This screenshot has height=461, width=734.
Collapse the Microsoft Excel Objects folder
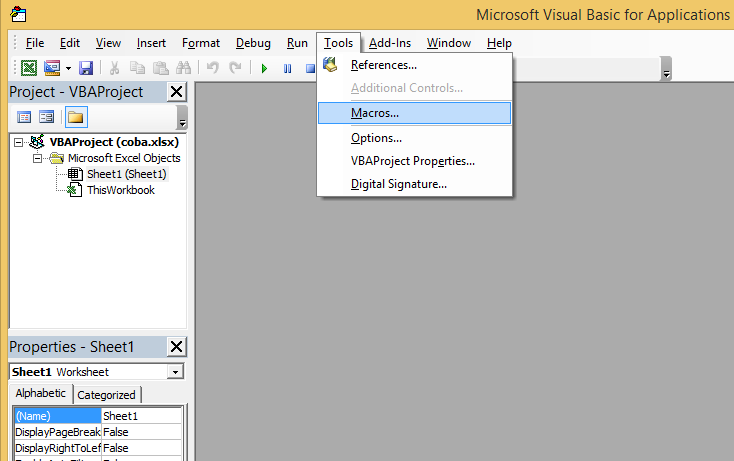(x=37, y=159)
